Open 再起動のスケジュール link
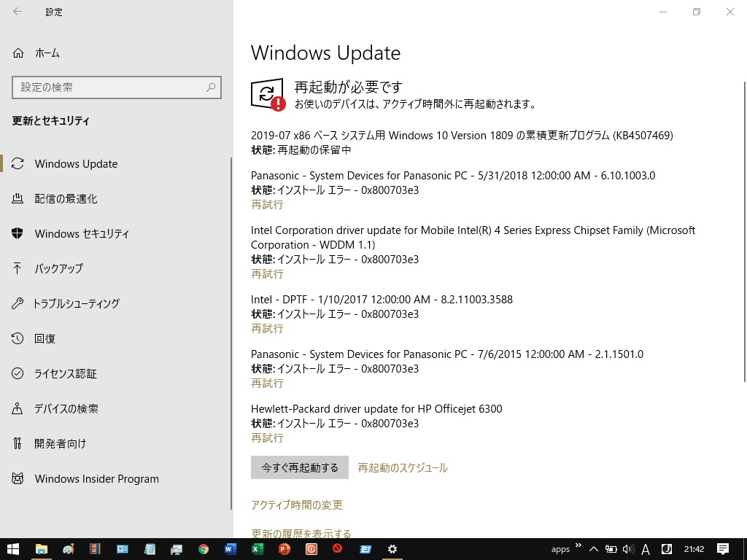 coord(403,467)
